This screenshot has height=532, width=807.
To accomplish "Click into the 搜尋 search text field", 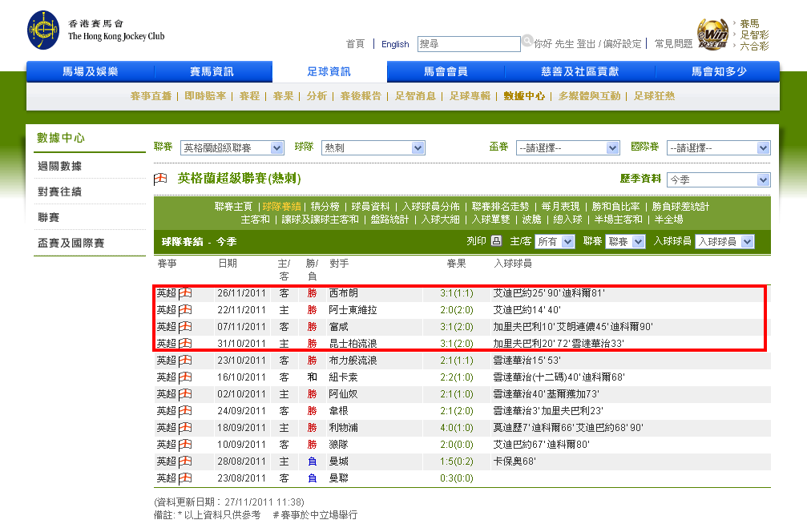I will click(x=469, y=44).
